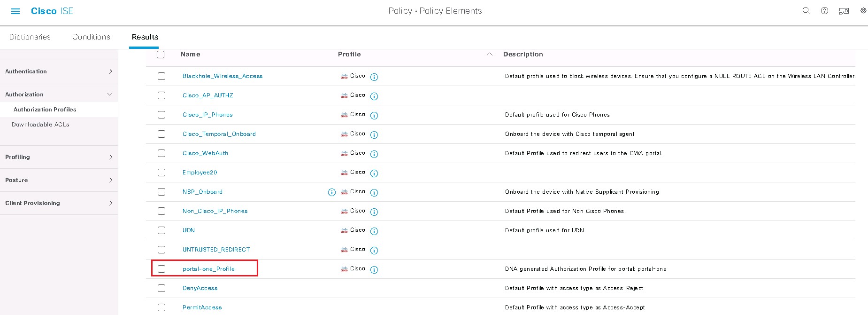Image resolution: width=868 pixels, height=315 pixels.
Task: Open Downloadable ACLs in sidebar
Action: (40, 125)
